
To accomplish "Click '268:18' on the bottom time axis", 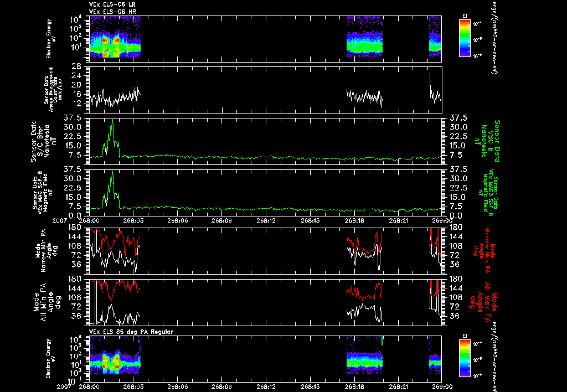I will click(354, 386).
